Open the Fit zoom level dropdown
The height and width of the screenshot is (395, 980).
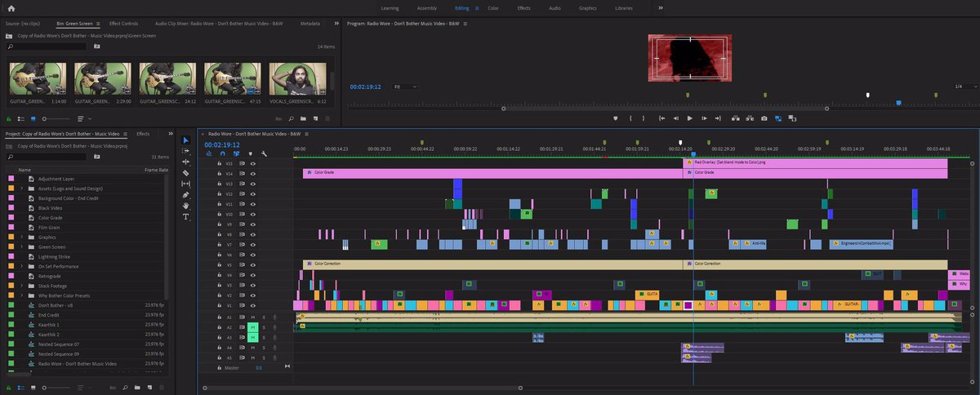tap(404, 87)
